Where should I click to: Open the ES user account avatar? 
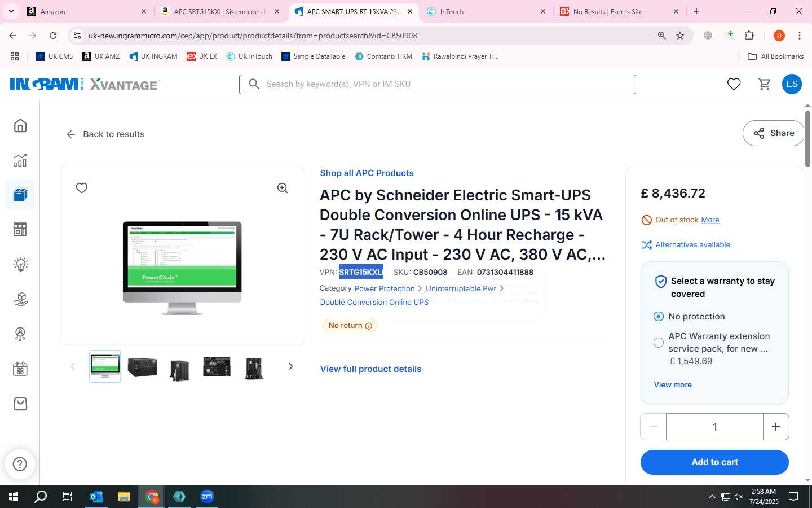pyautogui.click(x=792, y=84)
